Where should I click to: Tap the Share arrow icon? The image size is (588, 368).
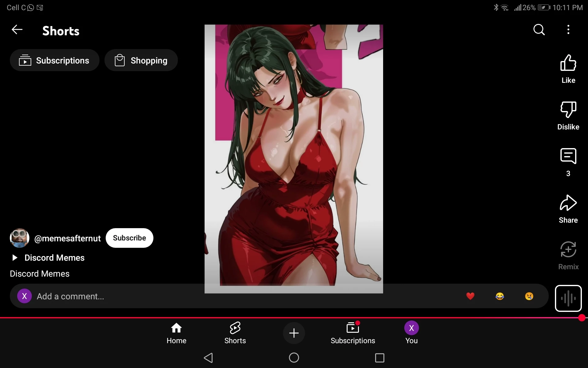click(x=568, y=203)
